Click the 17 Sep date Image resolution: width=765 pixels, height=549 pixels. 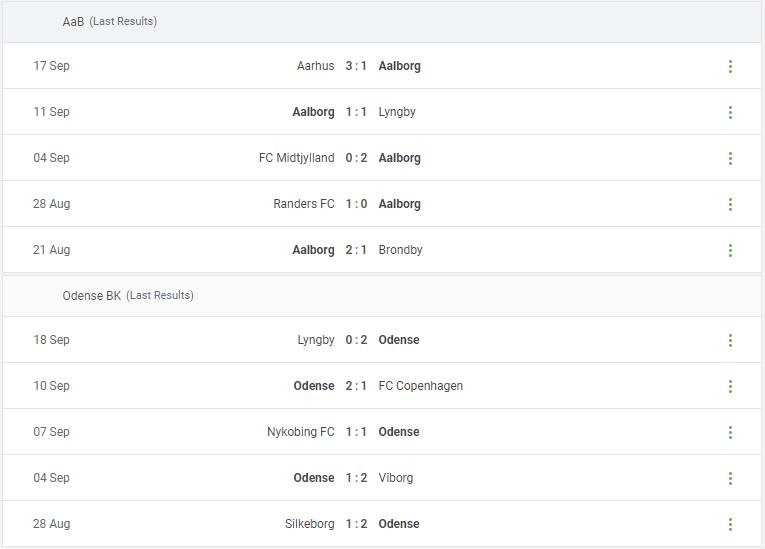(51, 66)
